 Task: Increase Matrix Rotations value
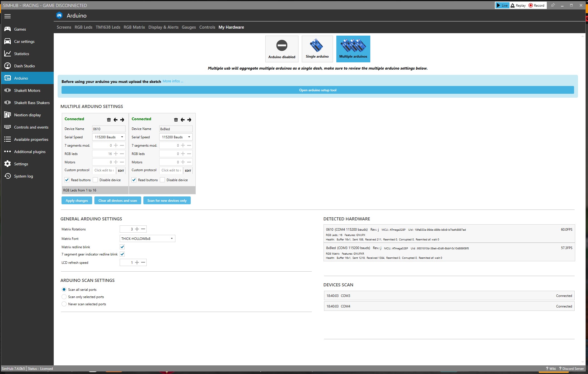tap(137, 229)
